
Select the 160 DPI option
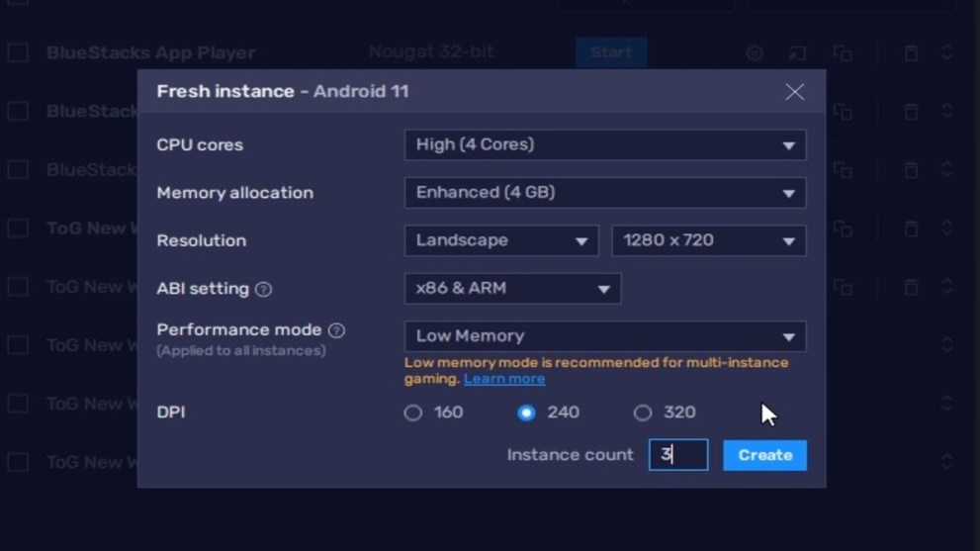click(x=413, y=413)
